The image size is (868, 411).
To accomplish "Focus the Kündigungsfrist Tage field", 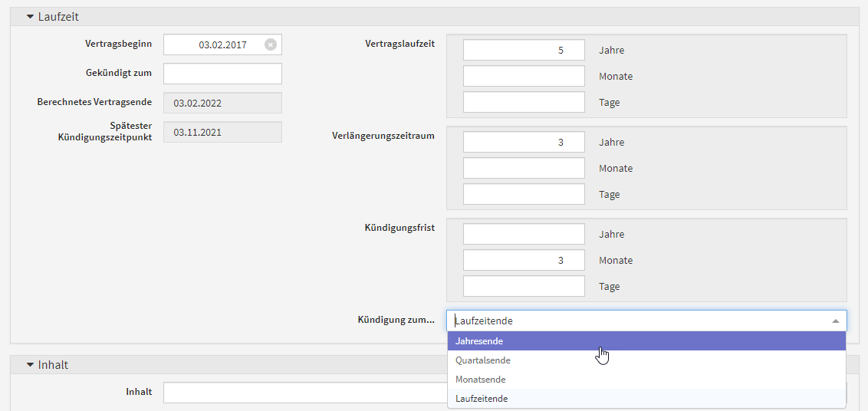I will click(524, 287).
